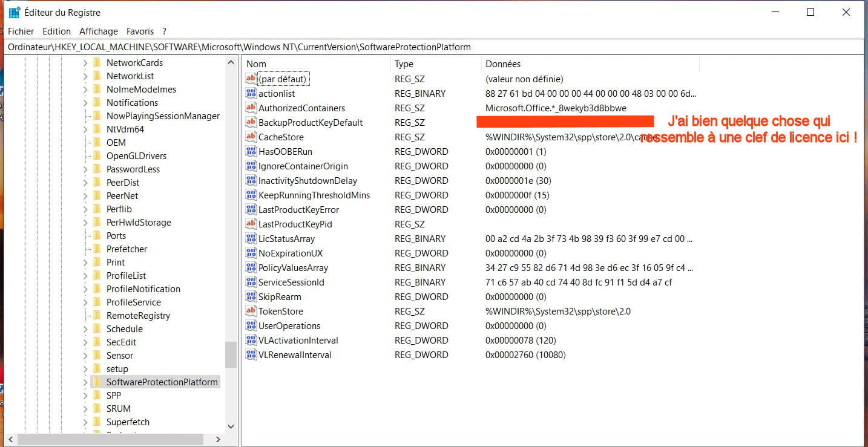Screen dimensions: 868x447
Task: Click the tree scrollbar up arrow
Action: pyautogui.click(x=231, y=62)
